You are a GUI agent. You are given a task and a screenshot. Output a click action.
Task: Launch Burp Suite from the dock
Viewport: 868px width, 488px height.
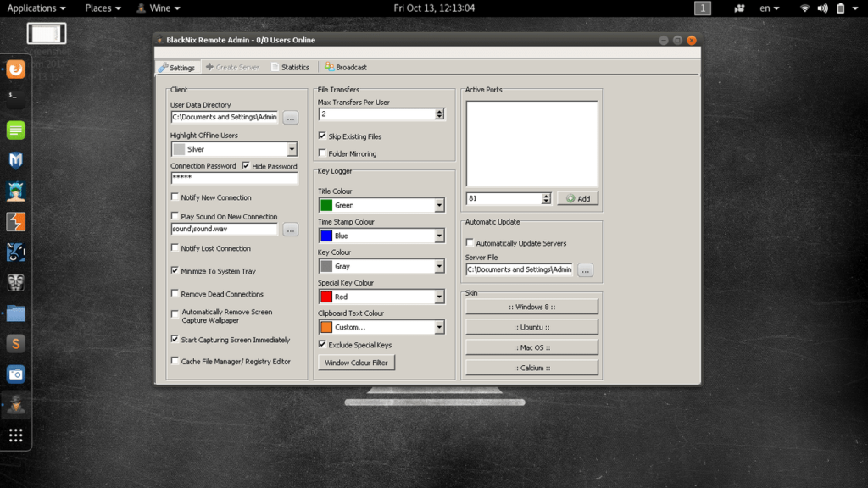pos(16,222)
